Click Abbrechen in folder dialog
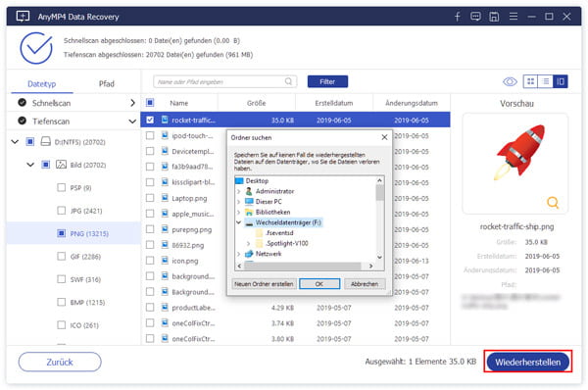This screenshot has width=588, height=390. (365, 284)
